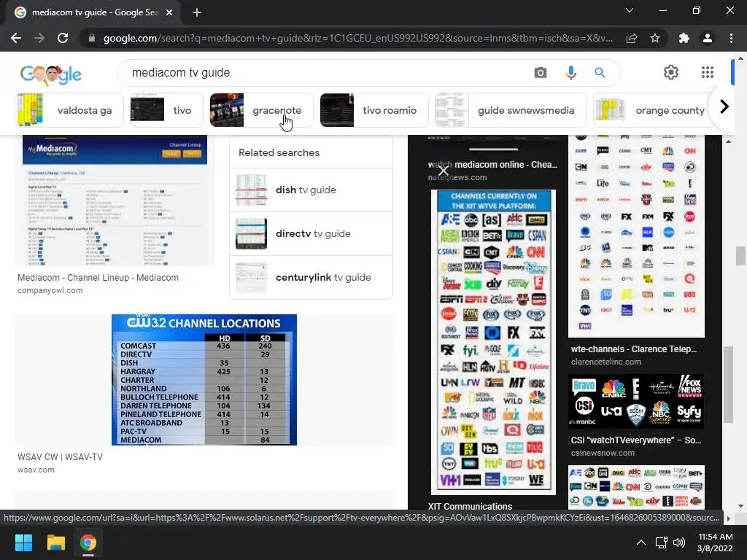
Task: Open the clarencetelinc.com source text
Action: (606, 362)
